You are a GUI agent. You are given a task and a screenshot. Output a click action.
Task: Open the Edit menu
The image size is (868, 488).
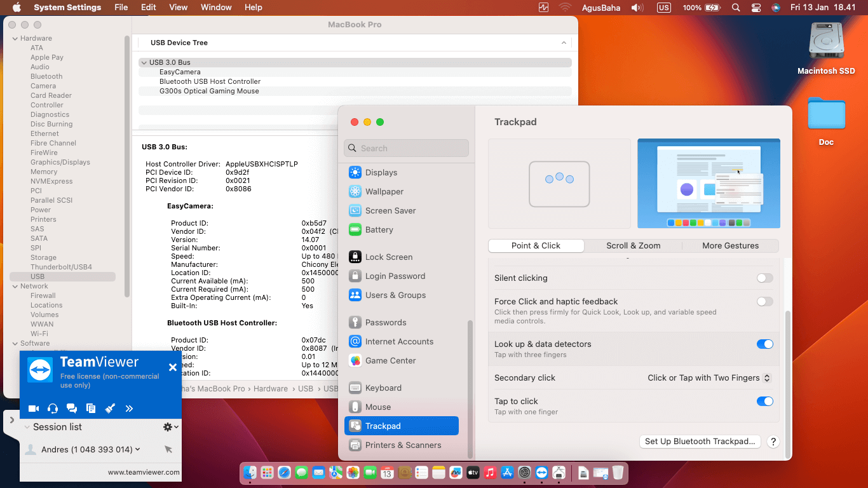(149, 8)
